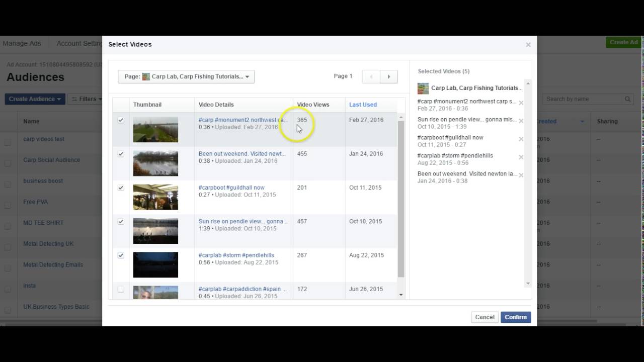The height and width of the screenshot is (362, 644).
Task: Close the Select Videos dialog
Action: click(528, 45)
